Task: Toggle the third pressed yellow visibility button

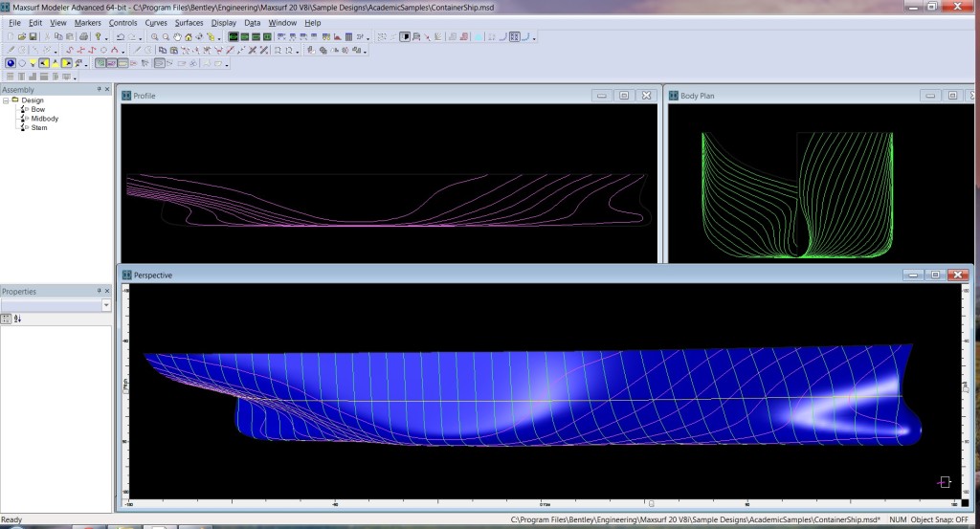Action: 123,63
